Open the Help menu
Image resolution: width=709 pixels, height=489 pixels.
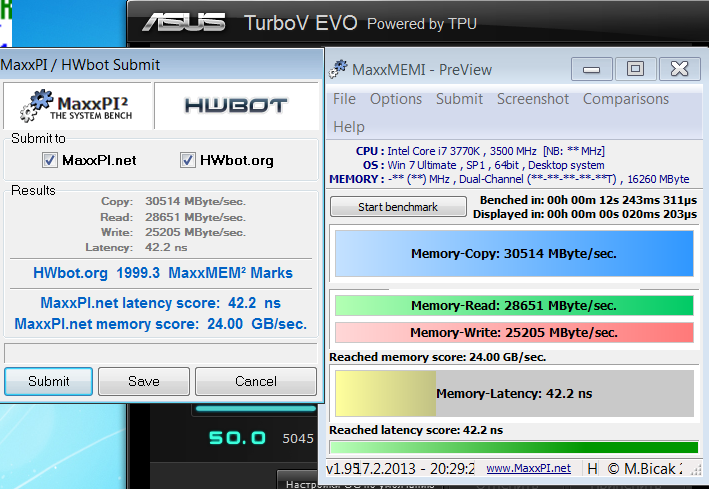349,127
